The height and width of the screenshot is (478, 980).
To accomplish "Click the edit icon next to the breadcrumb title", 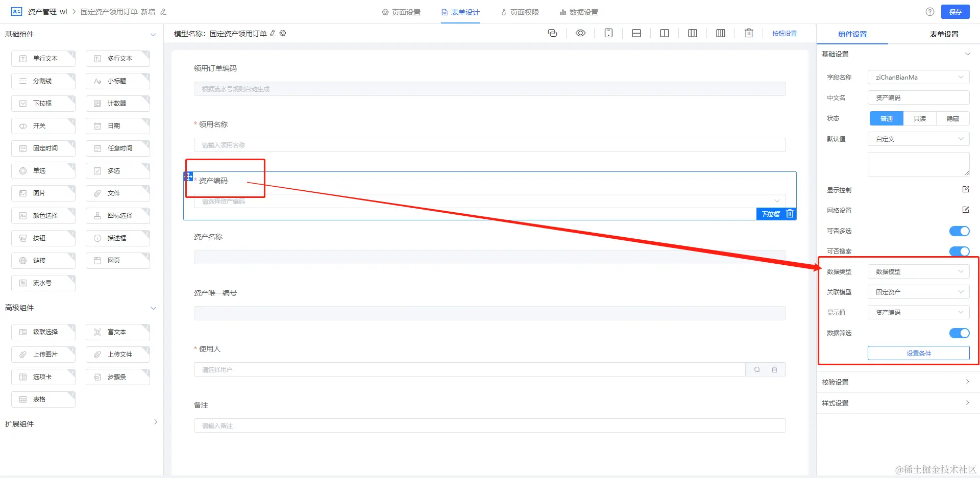I will [x=163, y=12].
